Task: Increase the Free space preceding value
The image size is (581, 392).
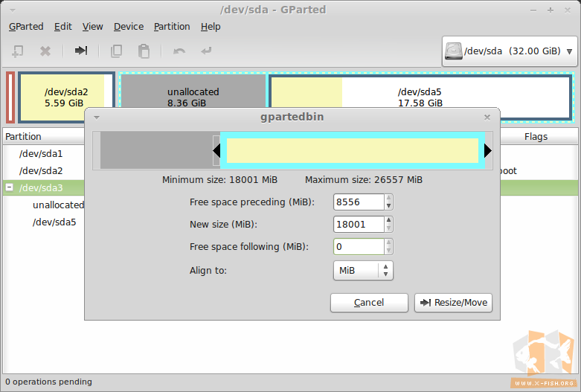Action: 388,198
